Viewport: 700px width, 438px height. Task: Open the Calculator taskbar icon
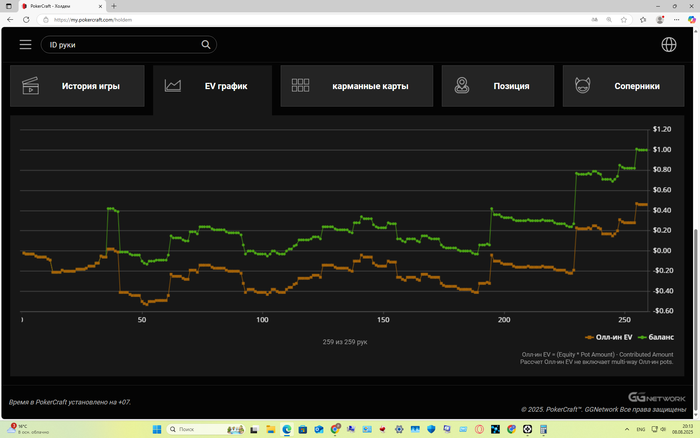point(543,430)
